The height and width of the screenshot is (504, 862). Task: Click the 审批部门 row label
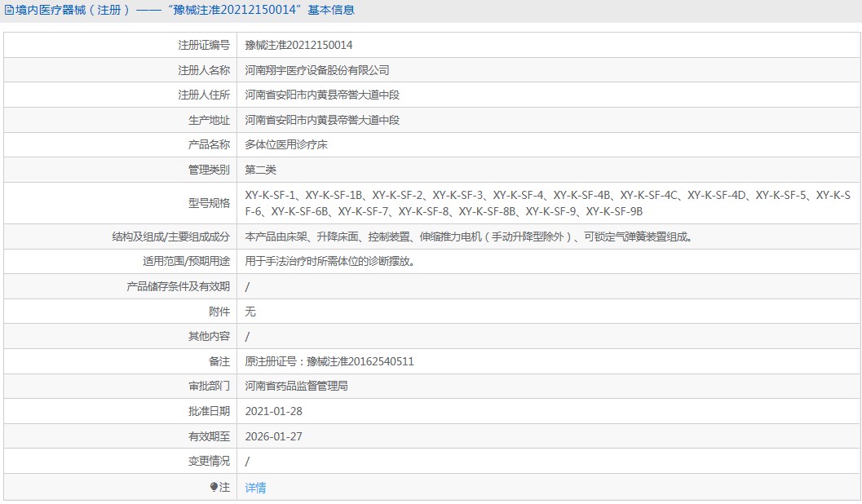point(209,386)
